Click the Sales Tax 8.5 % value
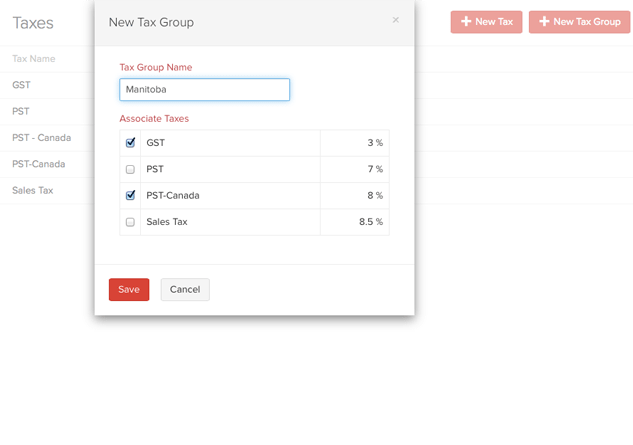The image size is (633, 445). point(370,222)
